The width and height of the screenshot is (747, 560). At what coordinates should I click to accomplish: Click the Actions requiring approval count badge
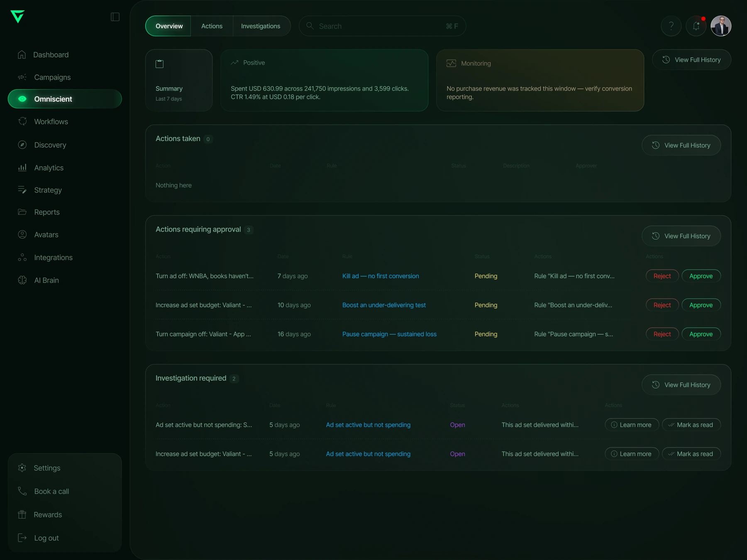[x=249, y=230]
